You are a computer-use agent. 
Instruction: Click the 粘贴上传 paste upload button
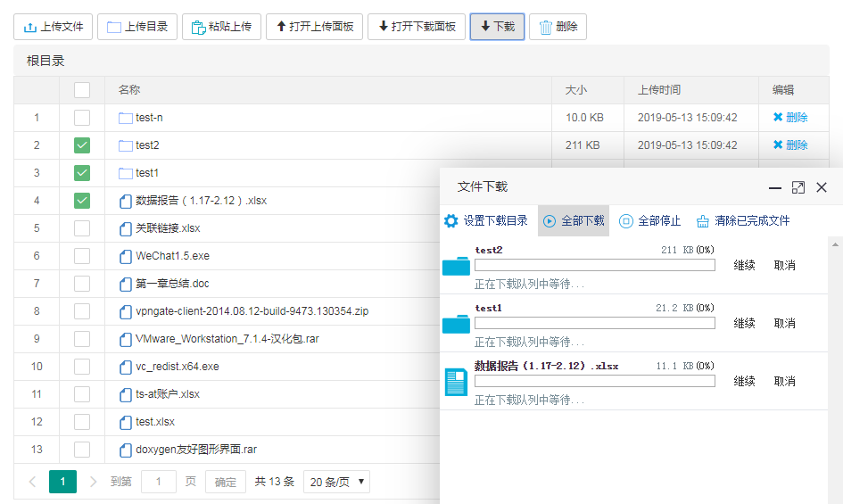tap(221, 27)
